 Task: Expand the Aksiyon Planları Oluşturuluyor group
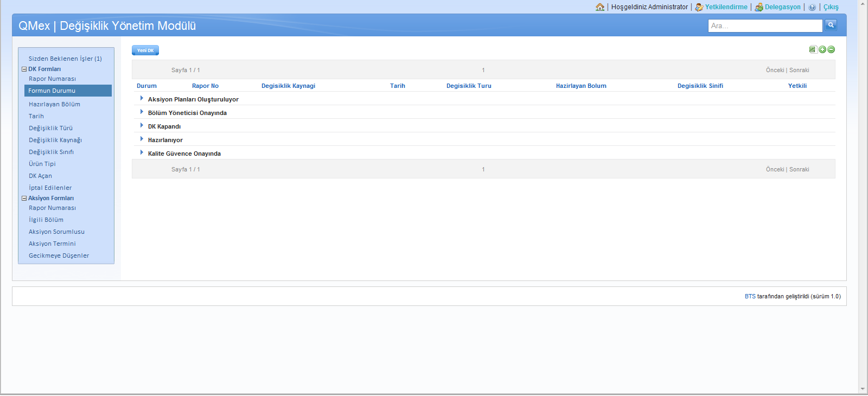pyautogui.click(x=142, y=98)
